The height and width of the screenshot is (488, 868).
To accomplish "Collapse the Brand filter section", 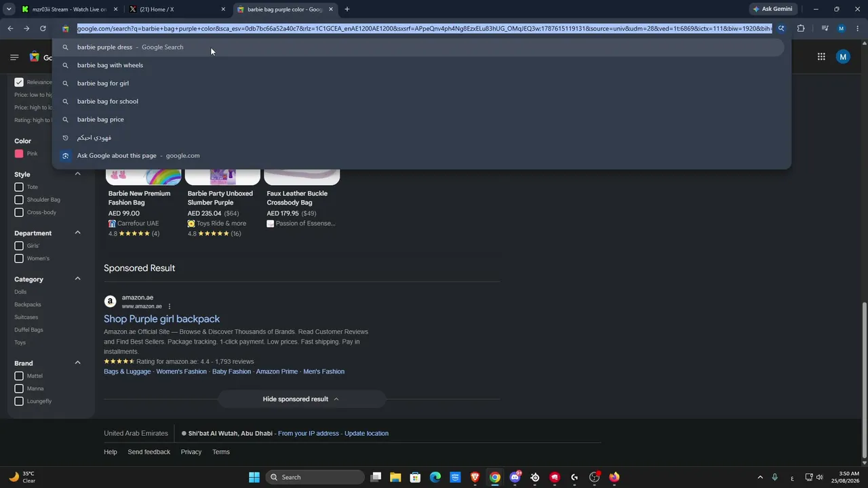I will tap(77, 363).
